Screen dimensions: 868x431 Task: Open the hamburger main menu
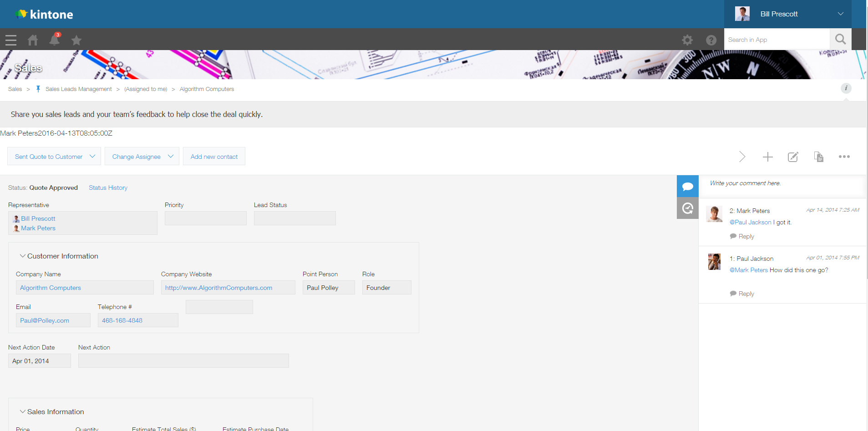point(11,40)
